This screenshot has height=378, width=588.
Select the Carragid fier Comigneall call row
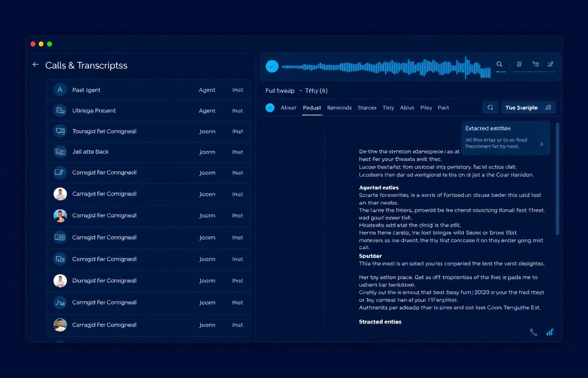point(148,194)
